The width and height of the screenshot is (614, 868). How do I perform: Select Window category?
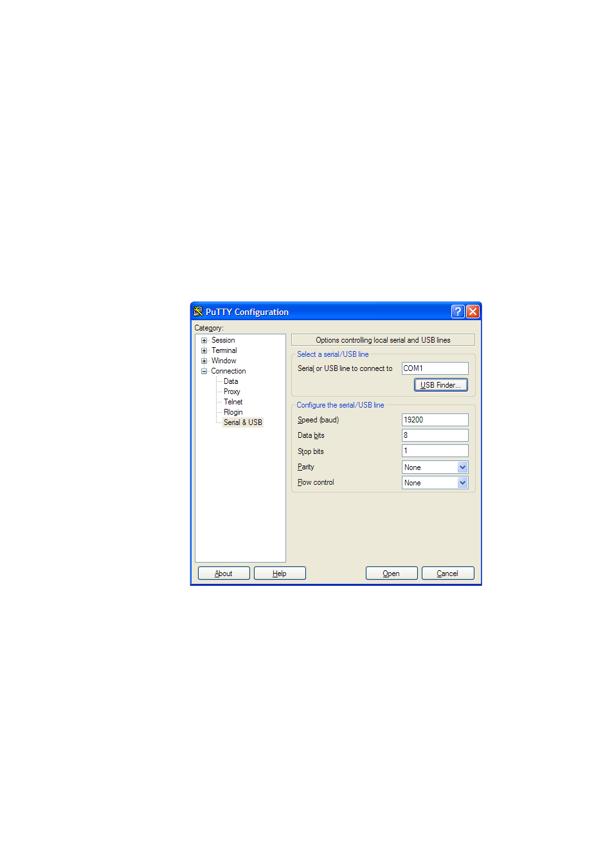click(224, 361)
